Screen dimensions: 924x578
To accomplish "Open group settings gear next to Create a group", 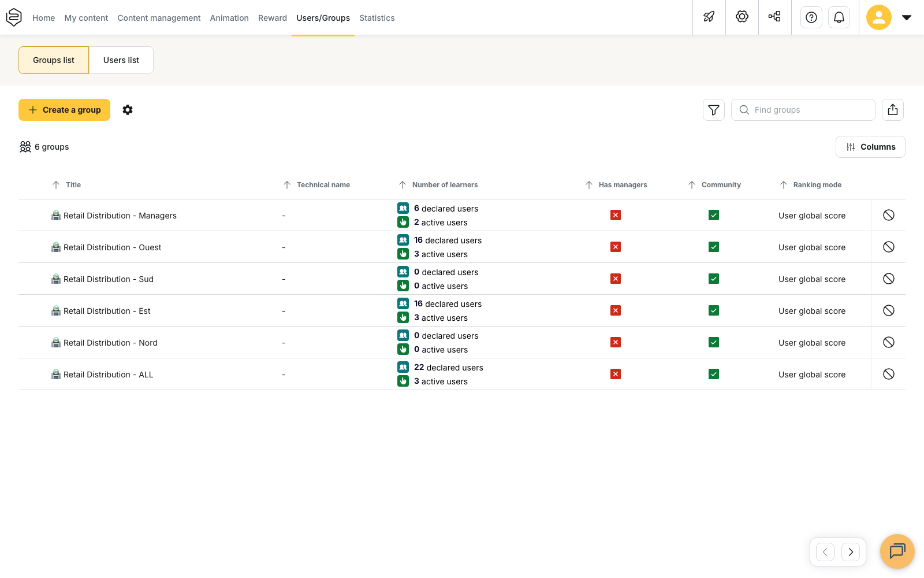I will (x=128, y=110).
